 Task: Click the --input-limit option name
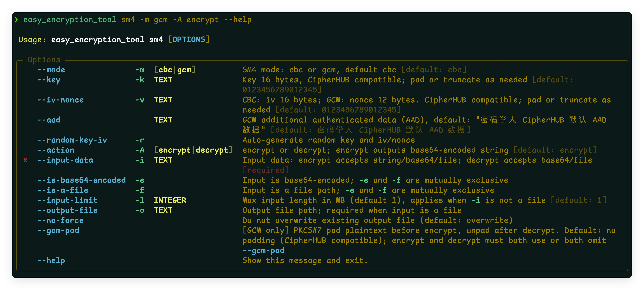click(67, 200)
